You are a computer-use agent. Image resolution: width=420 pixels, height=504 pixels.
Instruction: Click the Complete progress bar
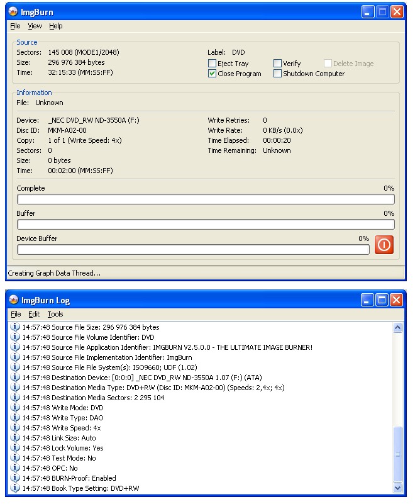(x=206, y=199)
